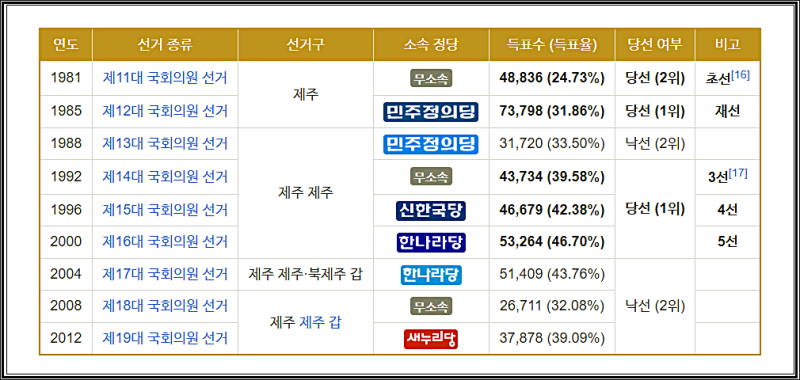The width and height of the screenshot is (800, 380).
Task: Select the year cell 1988
Action: pyautogui.click(x=66, y=143)
